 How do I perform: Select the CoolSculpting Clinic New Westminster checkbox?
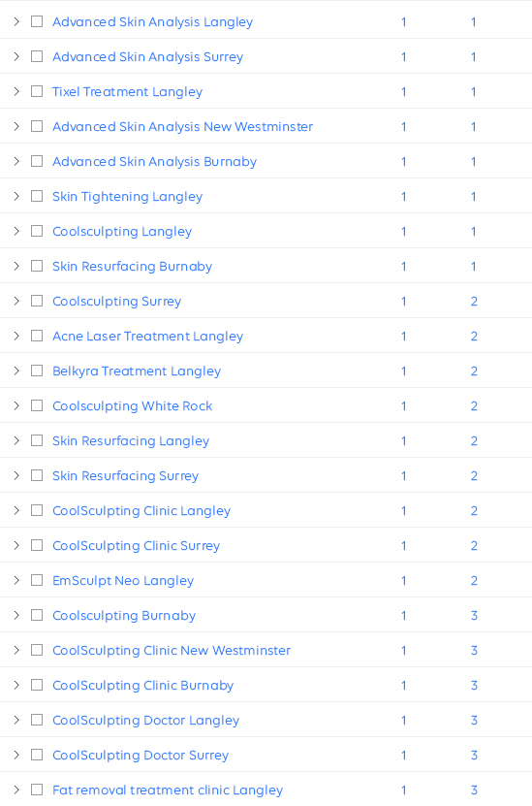[x=37, y=650]
